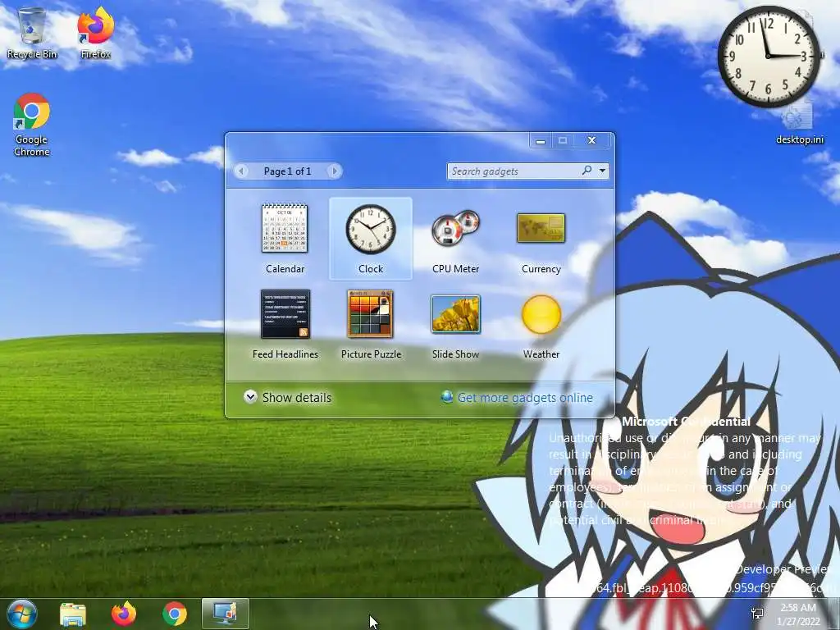
Task: Select the Slide Show gadget
Action: (456, 324)
